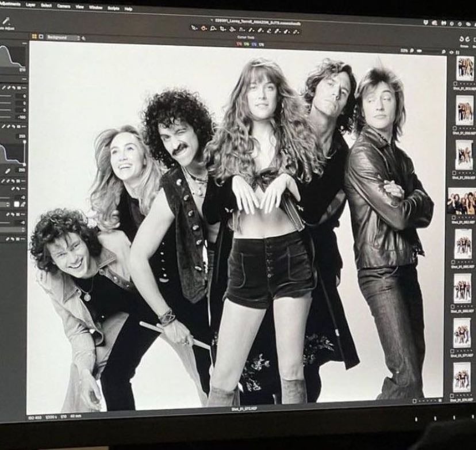Switch viewer to multi-view grid icon
The image size is (476, 450).
(34, 36)
